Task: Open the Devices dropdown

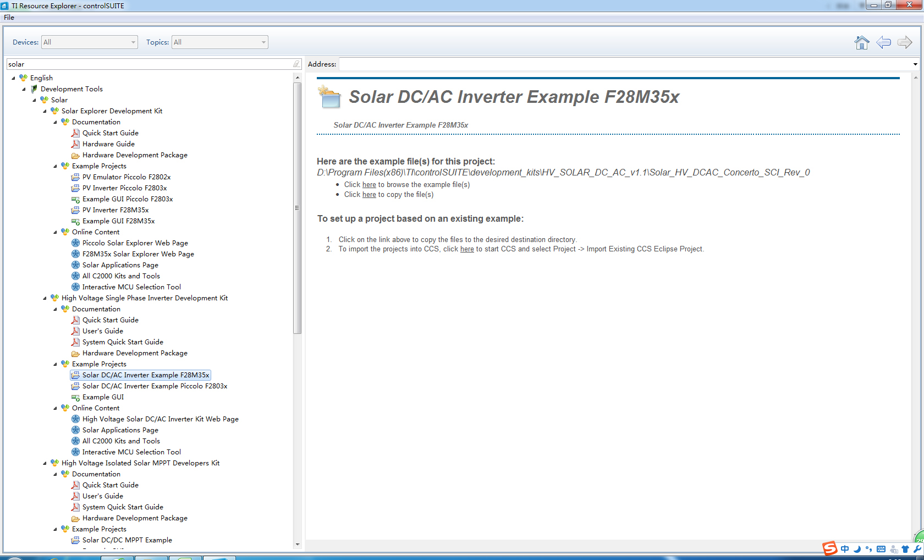Action: point(90,42)
